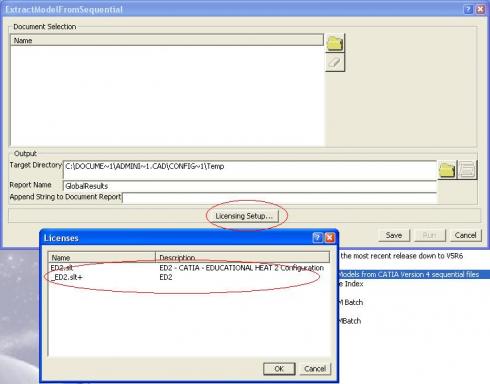The width and height of the screenshot is (490, 384).
Task: Focus the Append String to Document Report field
Action: [280, 198]
